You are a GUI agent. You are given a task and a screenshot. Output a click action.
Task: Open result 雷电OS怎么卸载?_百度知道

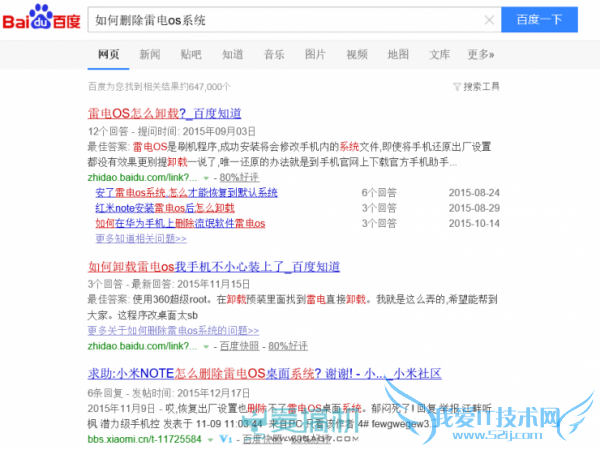(x=165, y=113)
